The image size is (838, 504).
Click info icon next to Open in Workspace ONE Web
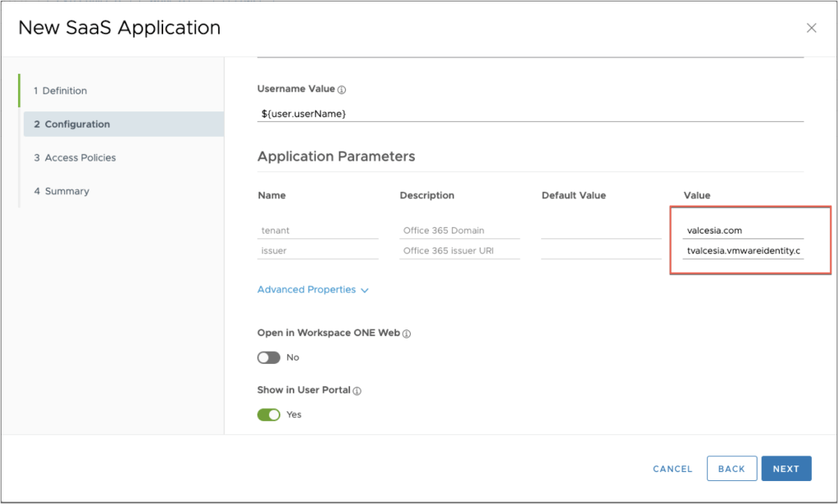pos(407,334)
